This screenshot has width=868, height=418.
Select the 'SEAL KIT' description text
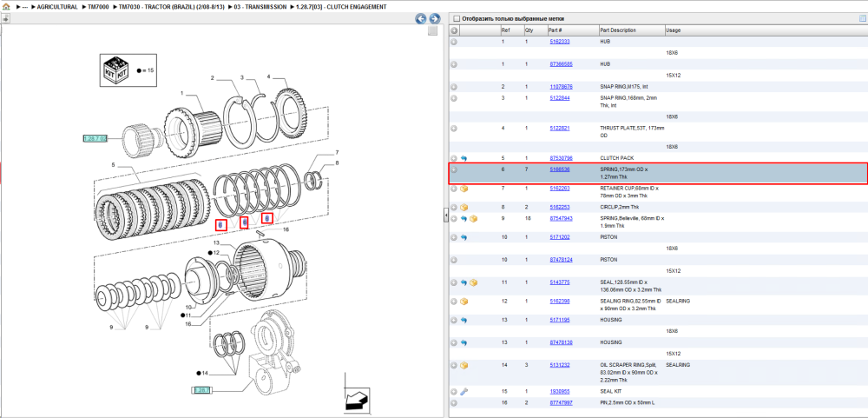point(610,391)
